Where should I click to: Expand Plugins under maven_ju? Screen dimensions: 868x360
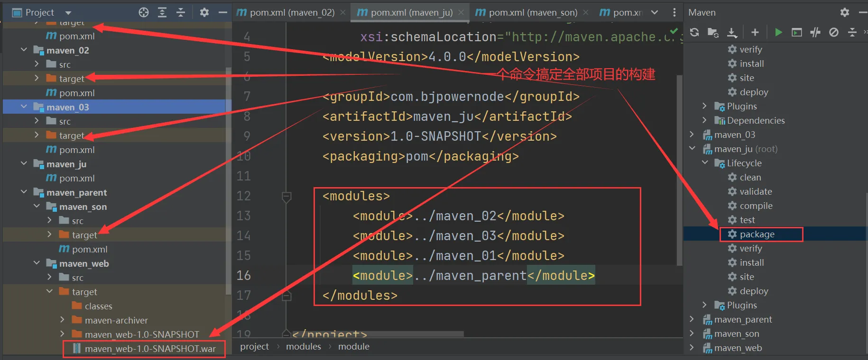[x=705, y=305]
